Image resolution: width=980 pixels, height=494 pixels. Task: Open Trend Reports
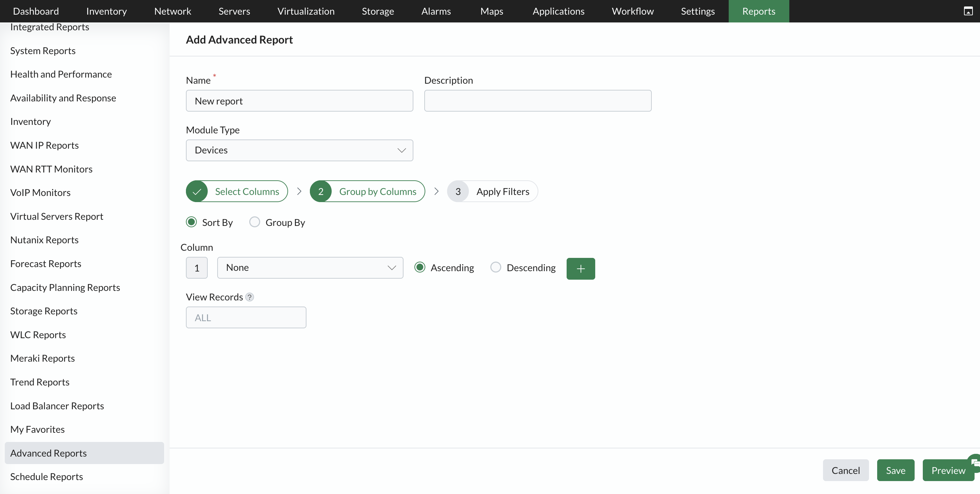[x=39, y=382]
